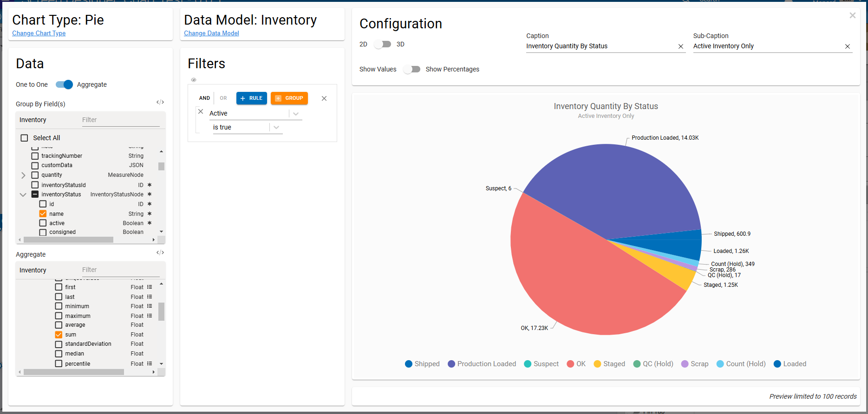Image resolution: width=868 pixels, height=414 pixels.
Task: Check the quantity field checkbox
Action: tap(35, 175)
